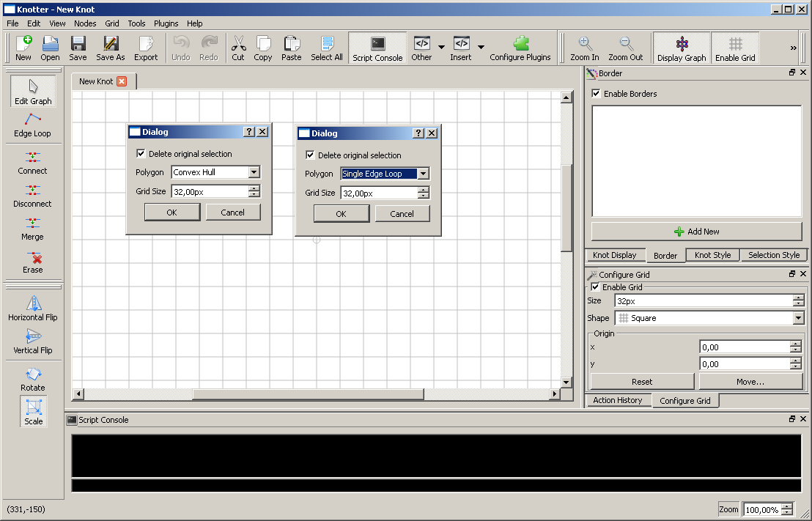Paste from clipboard using Paste icon
812x521 pixels.
(292, 48)
